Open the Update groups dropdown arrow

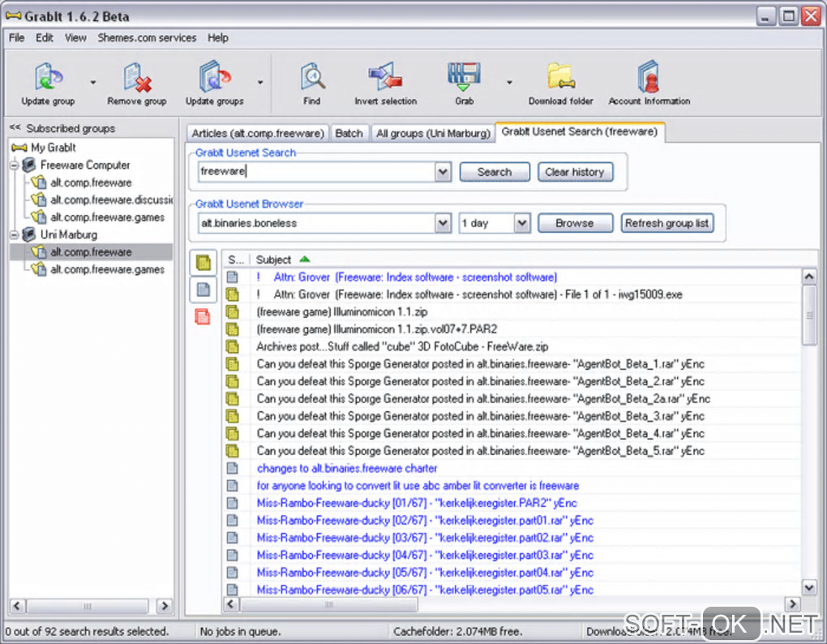pyautogui.click(x=260, y=82)
